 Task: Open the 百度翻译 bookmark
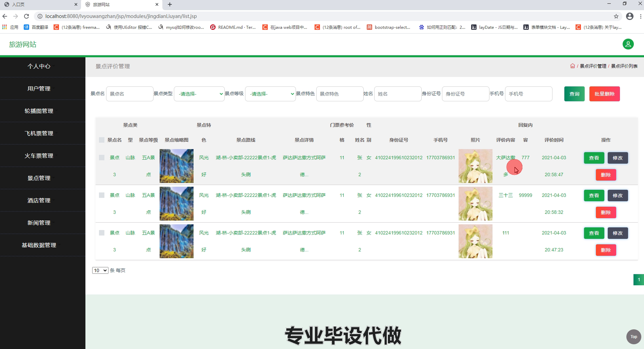36,27
